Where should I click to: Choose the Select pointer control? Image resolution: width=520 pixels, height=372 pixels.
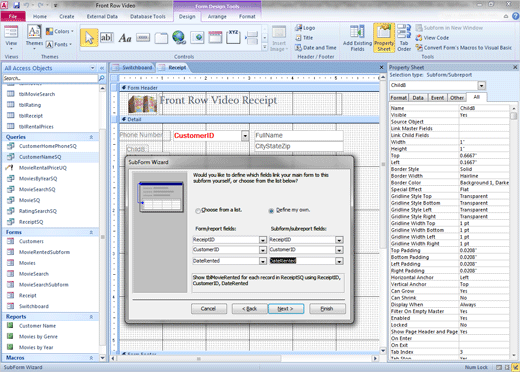[x=89, y=38]
